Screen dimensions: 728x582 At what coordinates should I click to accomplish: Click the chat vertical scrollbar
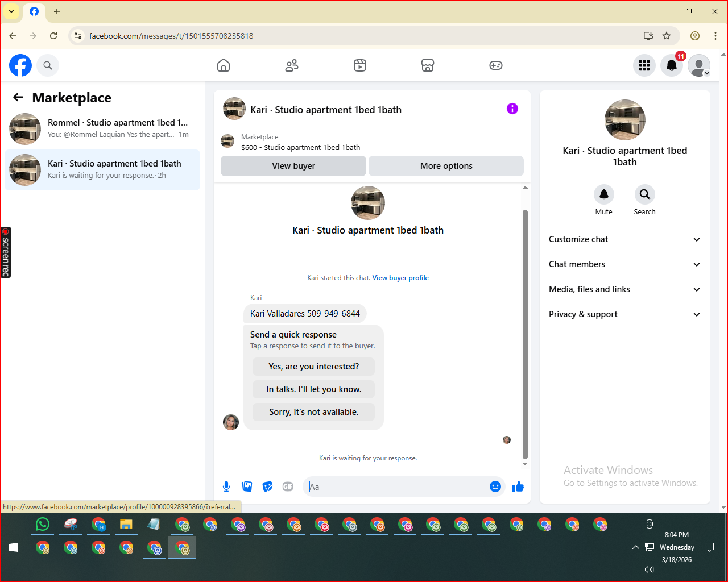click(525, 334)
